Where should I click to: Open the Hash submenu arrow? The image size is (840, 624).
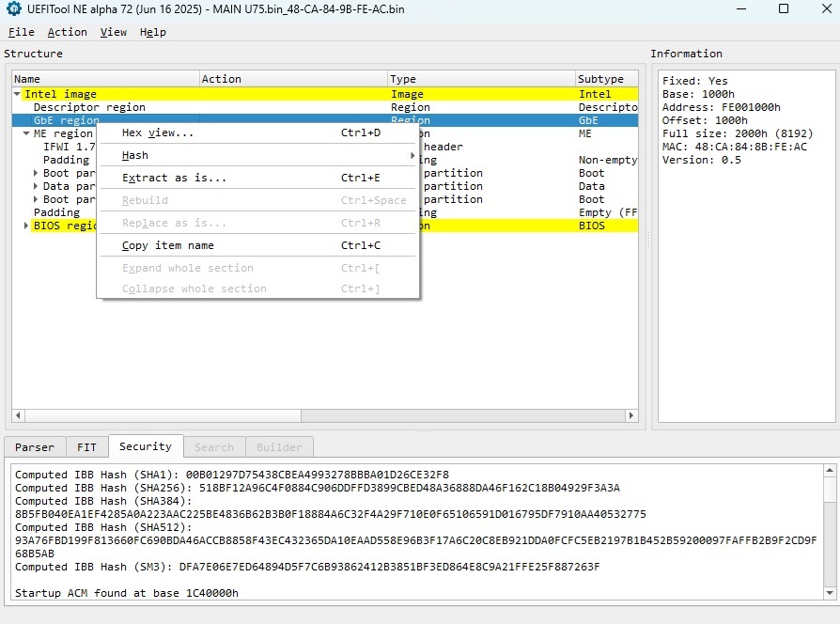(412, 155)
